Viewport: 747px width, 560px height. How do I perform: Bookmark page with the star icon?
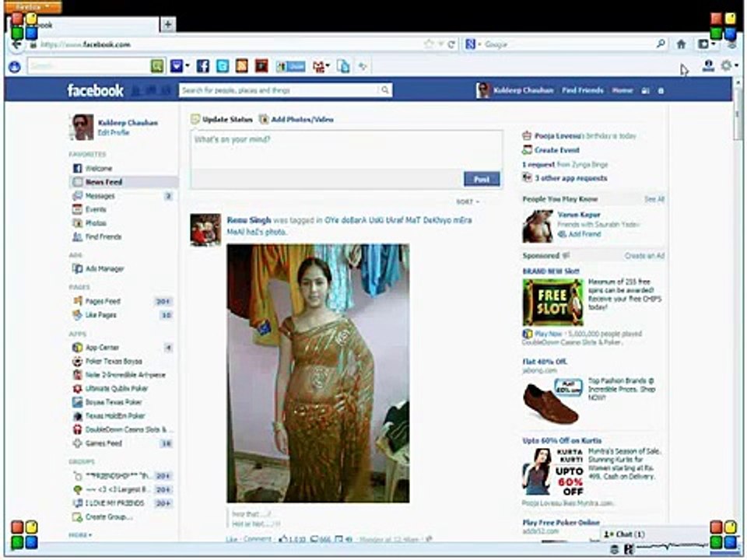[x=428, y=44]
